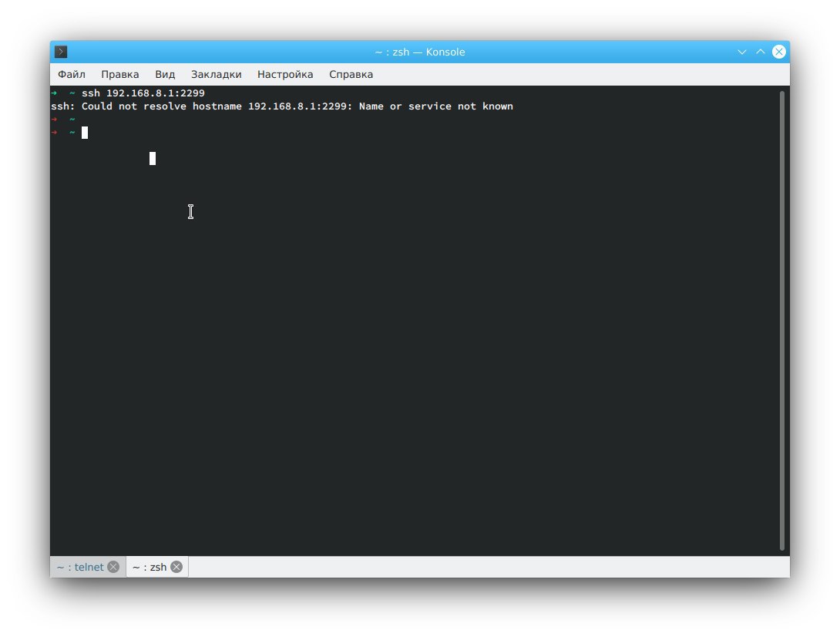840x637 pixels.
Task: Open the Настройка menu
Action: tap(285, 75)
